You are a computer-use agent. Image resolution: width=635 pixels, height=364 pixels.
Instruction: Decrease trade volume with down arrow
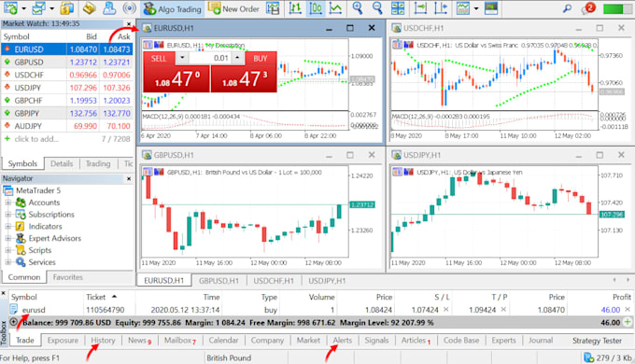coord(182,58)
